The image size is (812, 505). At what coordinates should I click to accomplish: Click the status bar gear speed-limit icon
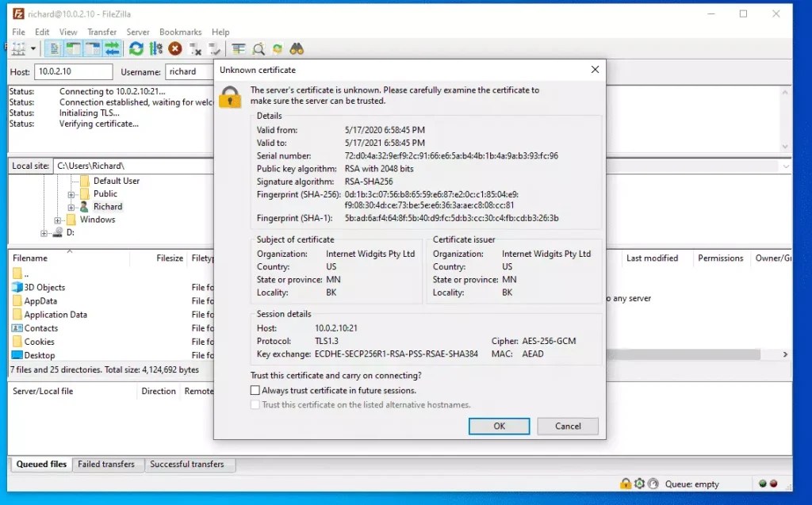(x=640, y=484)
